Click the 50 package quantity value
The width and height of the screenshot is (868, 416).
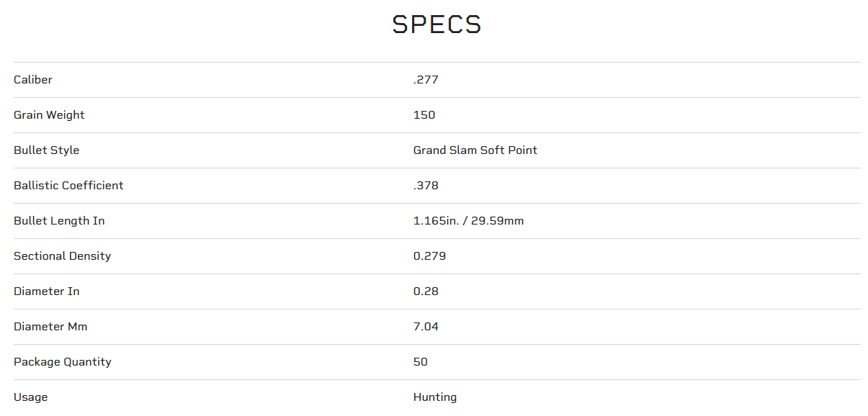point(421,362)
